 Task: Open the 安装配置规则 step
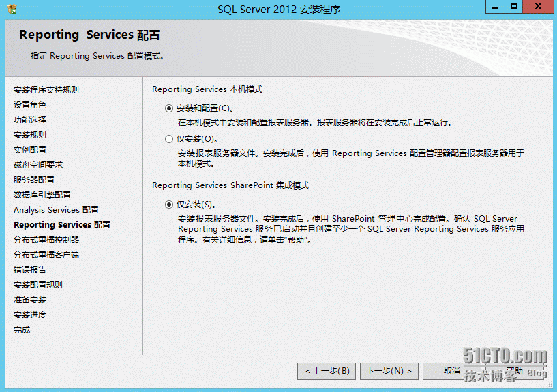[38, 285]
